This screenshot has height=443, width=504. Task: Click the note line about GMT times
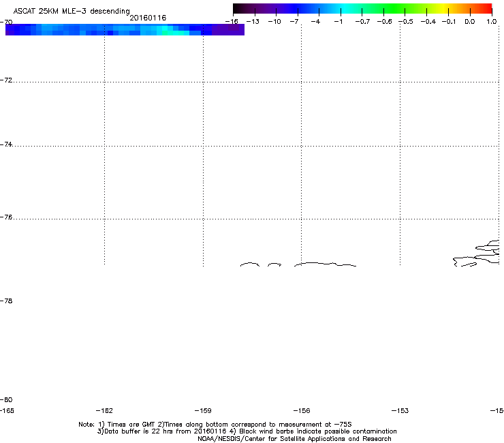215,425
